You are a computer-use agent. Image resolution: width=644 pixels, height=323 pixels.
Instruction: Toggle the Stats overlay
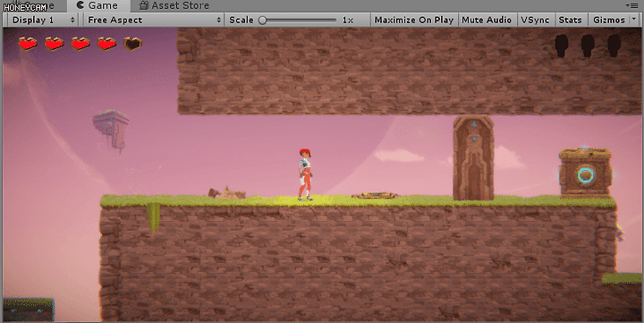[x=570, y=20]
